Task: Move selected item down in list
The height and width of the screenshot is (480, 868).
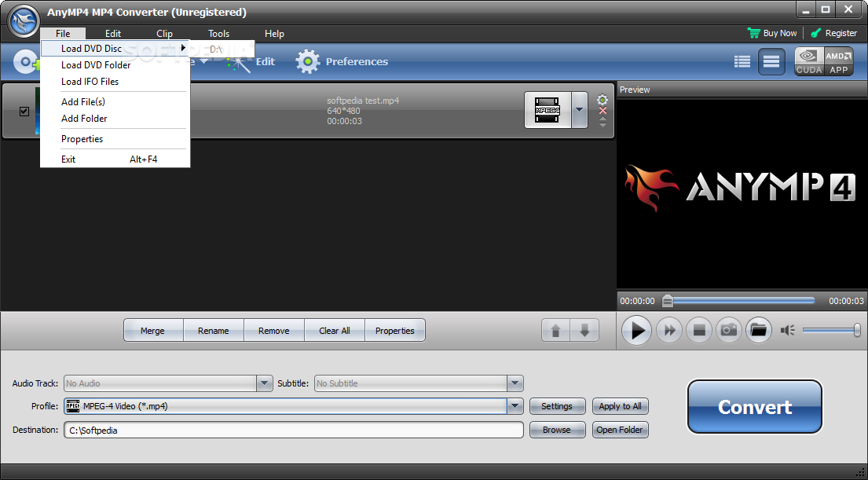Action: [x=584, y=331]
